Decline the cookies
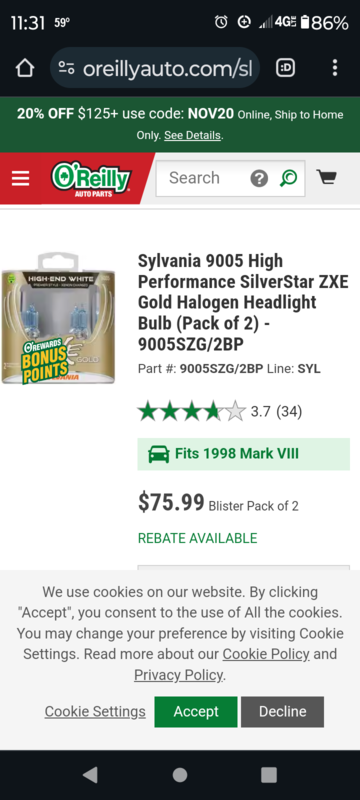360x800 pixels. tap(282, 712)
